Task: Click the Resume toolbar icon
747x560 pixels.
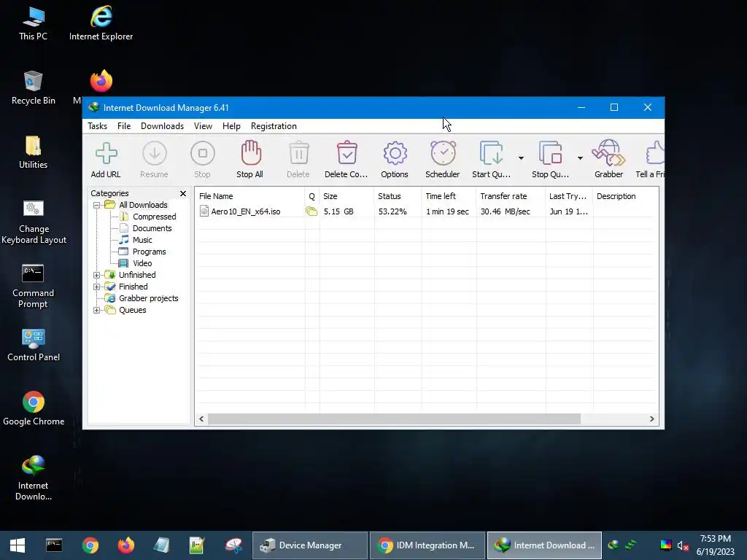Action: (x=155, y=153)
